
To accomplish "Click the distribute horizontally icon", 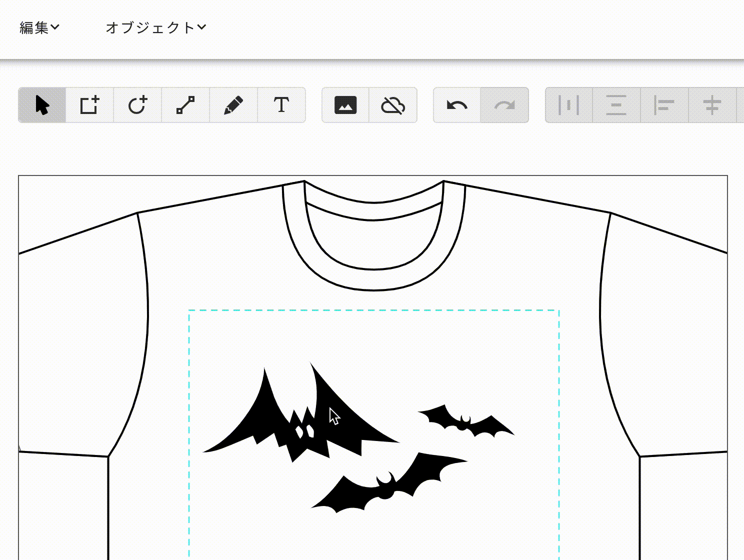I will coord(568,105).
